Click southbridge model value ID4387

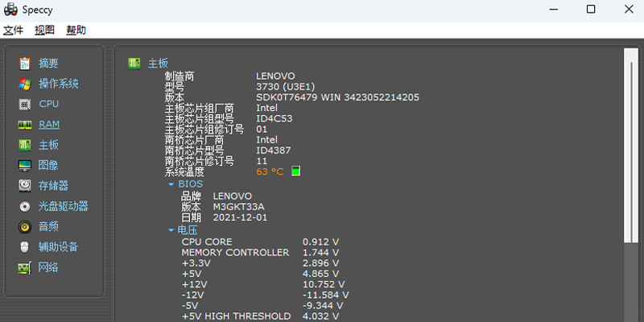point(274,151)
